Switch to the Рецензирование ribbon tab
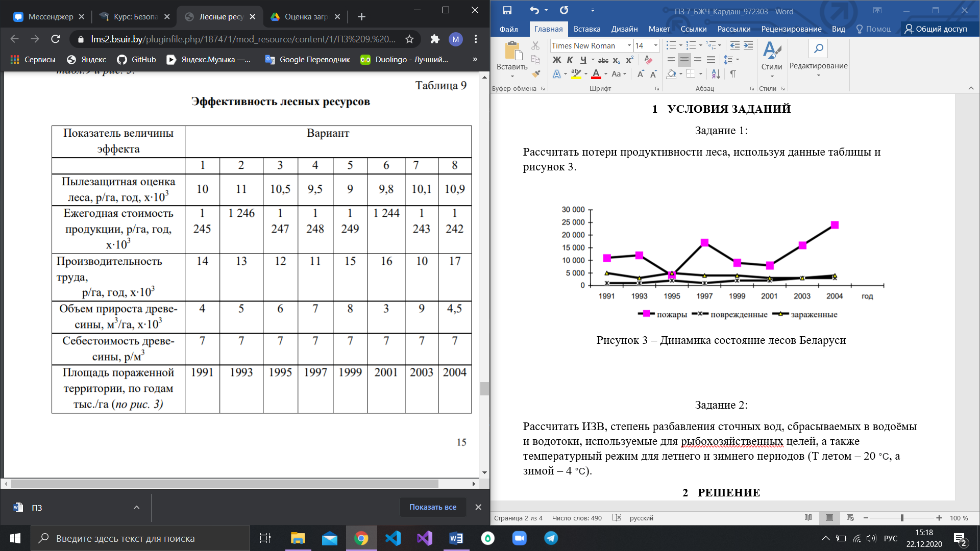Screen dimensions: 980x551 pyautogui.click(x=791, y=29)
